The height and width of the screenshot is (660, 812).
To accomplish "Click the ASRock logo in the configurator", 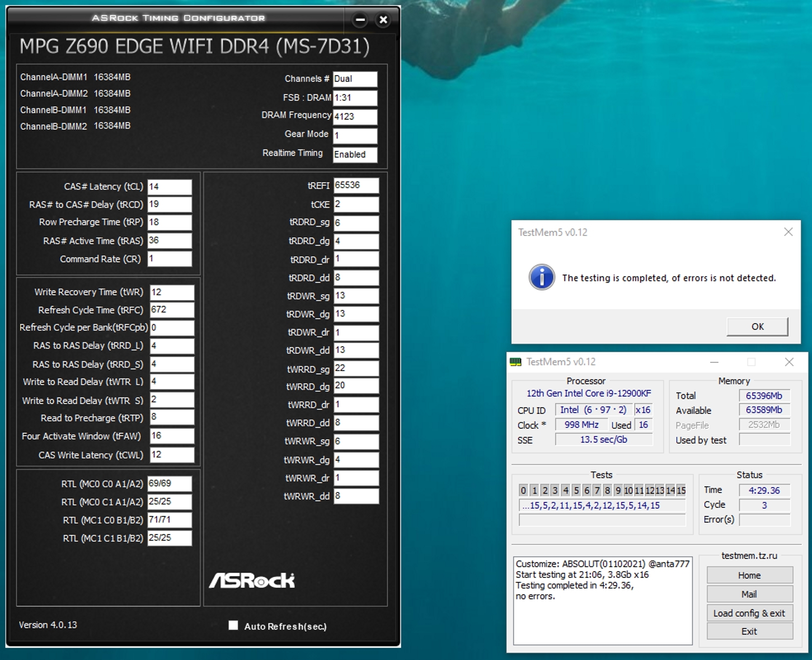I will coord(252,580).
